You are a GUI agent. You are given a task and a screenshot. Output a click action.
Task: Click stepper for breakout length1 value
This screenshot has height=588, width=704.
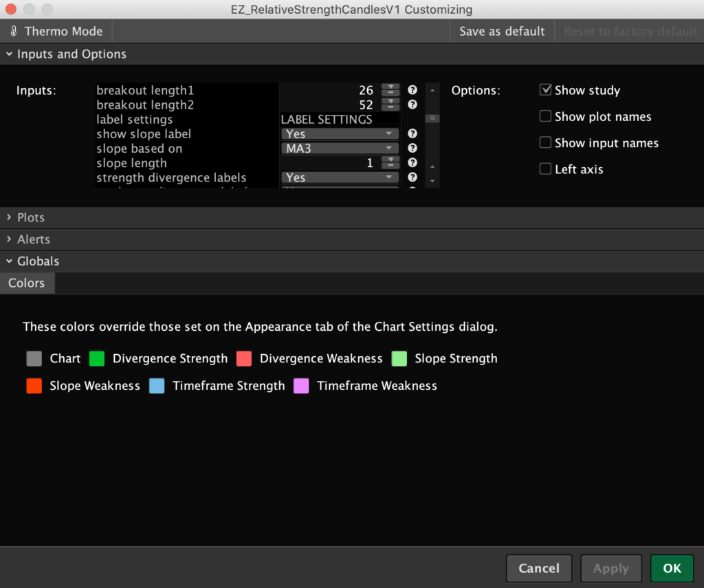pos(390,90)
